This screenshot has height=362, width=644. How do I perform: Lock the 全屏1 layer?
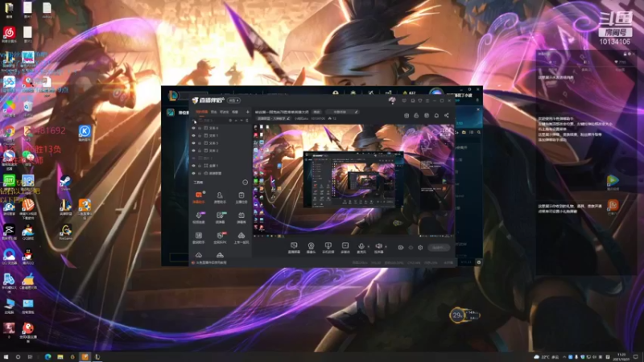200,166
